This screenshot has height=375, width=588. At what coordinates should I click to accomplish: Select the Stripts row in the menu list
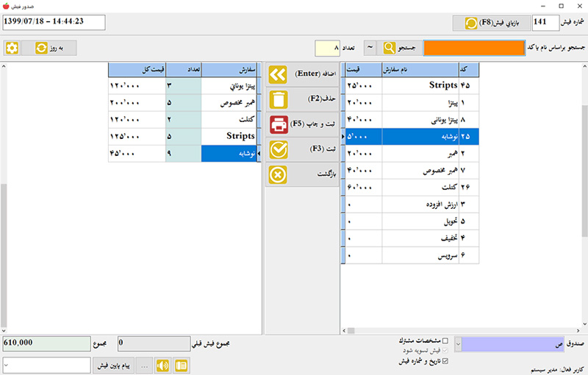(412, 85)
